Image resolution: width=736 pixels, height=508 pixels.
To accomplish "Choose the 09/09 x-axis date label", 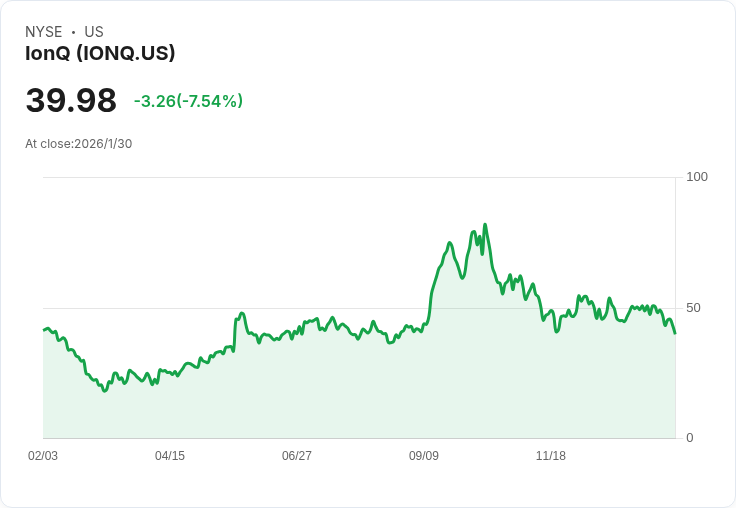I will click(424, 456).
